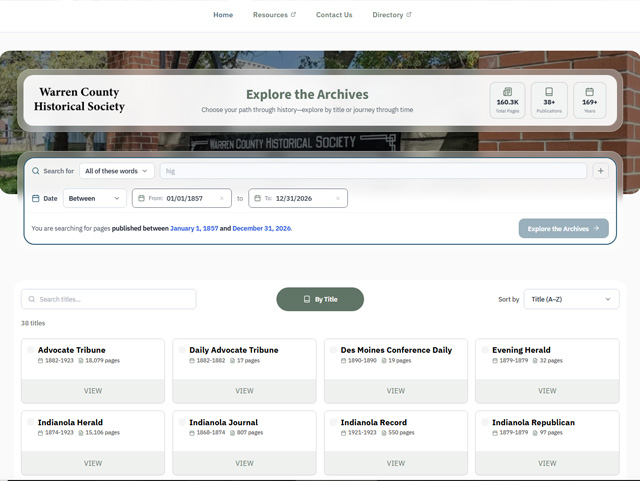This screenshot has height=481, width=640.
Task: Click the Warren County Historical Society logo
Action: [79, 99]
